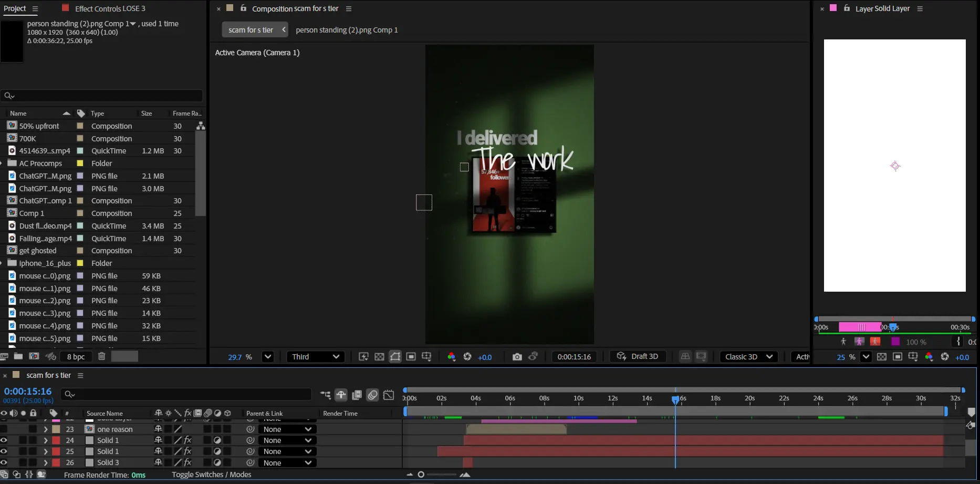Hide layer 26 Solid 3 eye toggle

[4, 463]
